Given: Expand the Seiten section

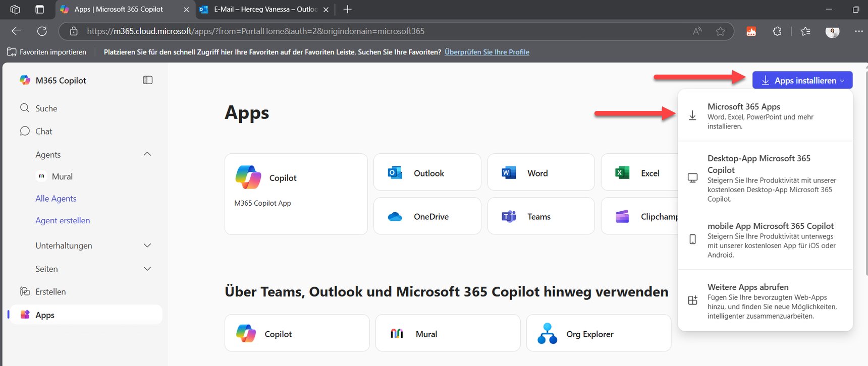Looking at the screenshot, I should (x=147, y=269).
